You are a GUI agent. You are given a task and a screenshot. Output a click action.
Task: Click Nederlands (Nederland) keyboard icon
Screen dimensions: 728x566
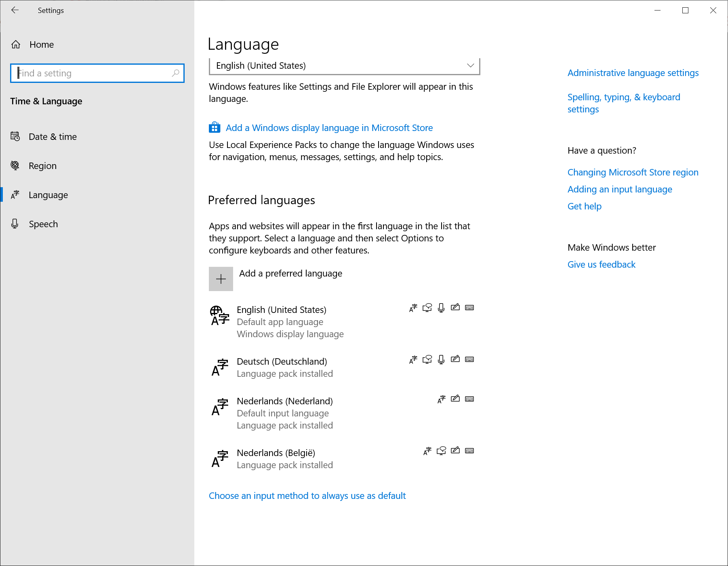[x=469, y=399]
